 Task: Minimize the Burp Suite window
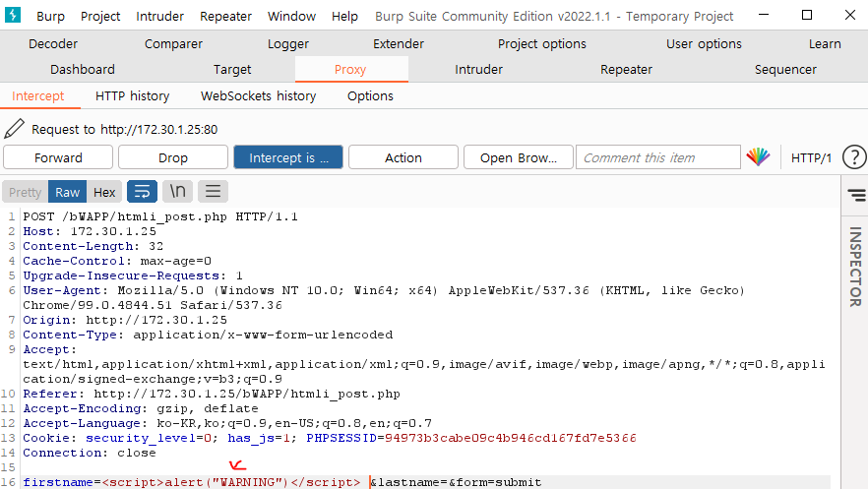pyautogui.click(x=764, y=15)
